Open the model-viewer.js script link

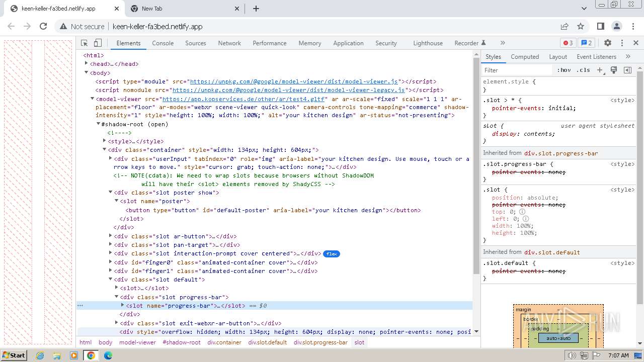point(294,81)
